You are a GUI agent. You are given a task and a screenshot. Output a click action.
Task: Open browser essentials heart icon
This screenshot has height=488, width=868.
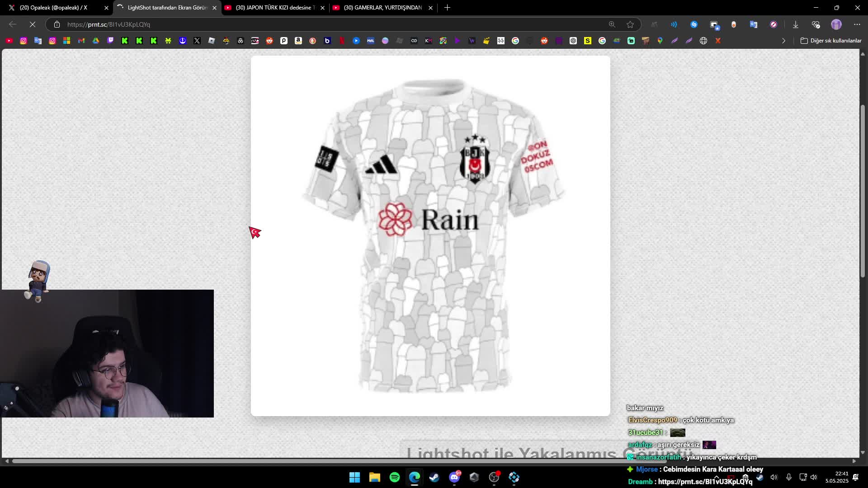(x=816, y=24)
